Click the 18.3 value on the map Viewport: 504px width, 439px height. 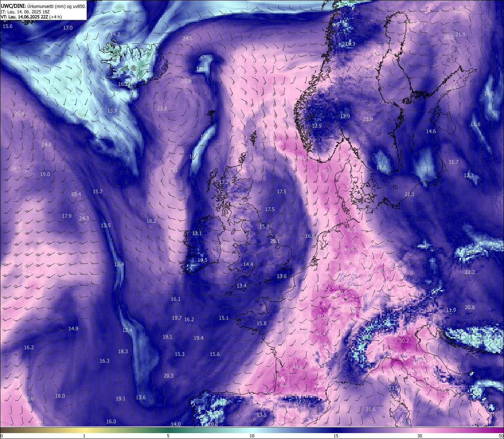pos(123,352)
